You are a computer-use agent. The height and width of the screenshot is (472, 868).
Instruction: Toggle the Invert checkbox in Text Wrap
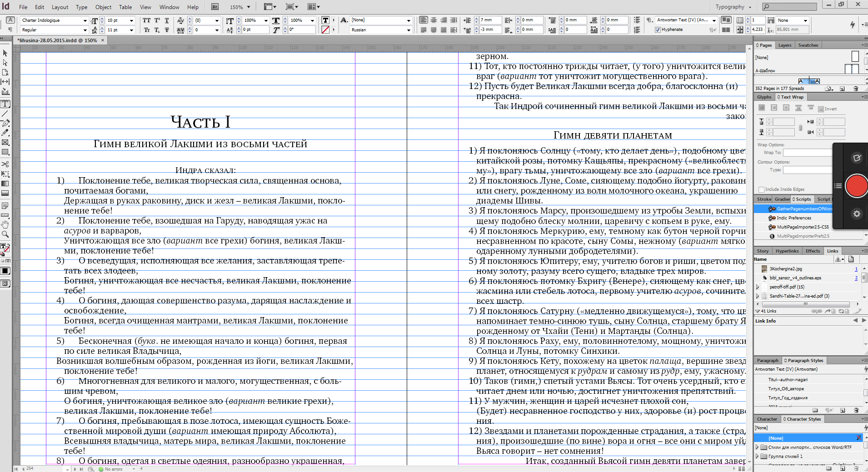821,109
